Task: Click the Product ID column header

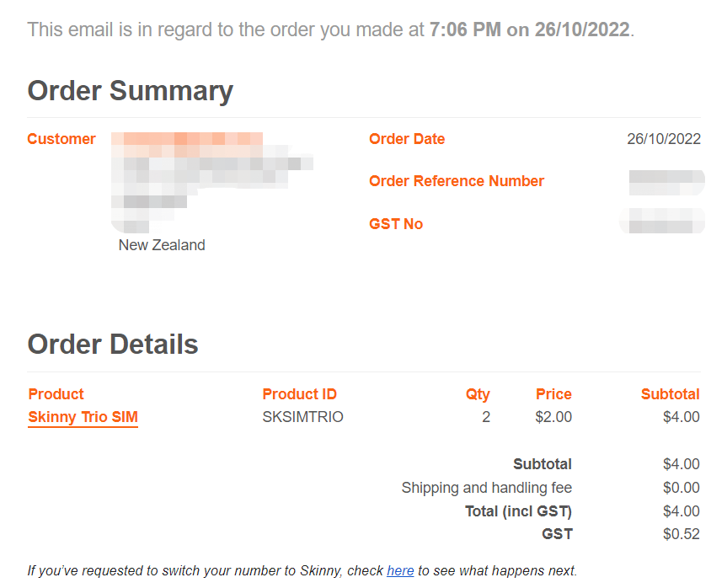Action: (x=300, y=393)
